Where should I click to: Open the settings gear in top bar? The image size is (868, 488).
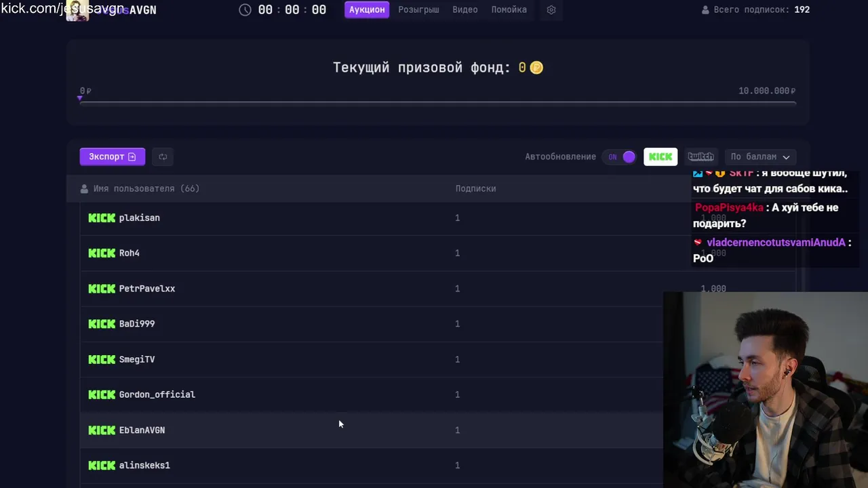551,10
